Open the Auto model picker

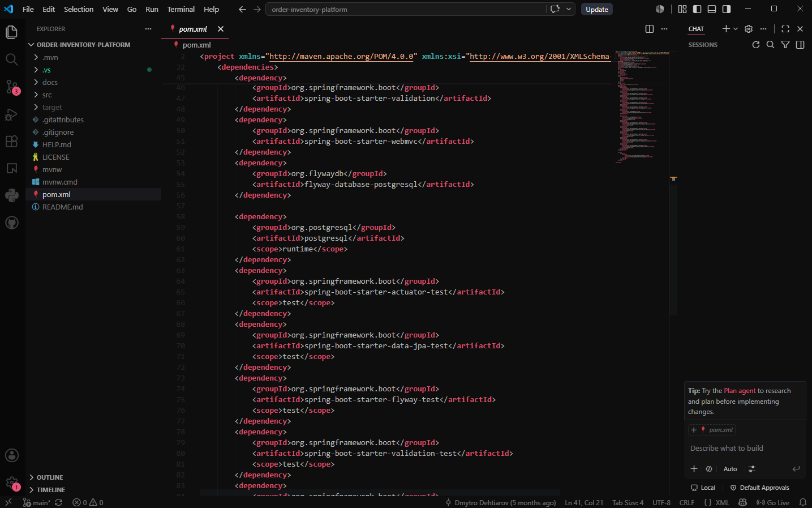[x=730, y=469]
